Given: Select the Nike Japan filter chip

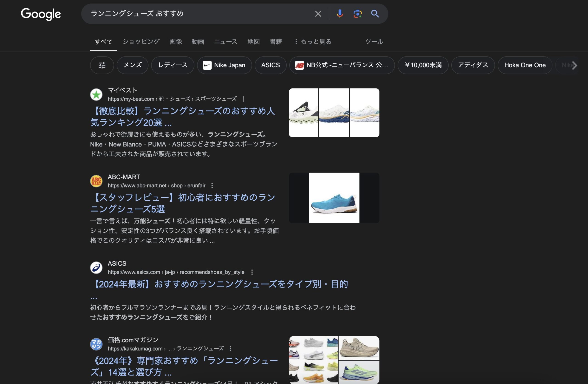Looking at the screenshot, I should tap(224, 65).
